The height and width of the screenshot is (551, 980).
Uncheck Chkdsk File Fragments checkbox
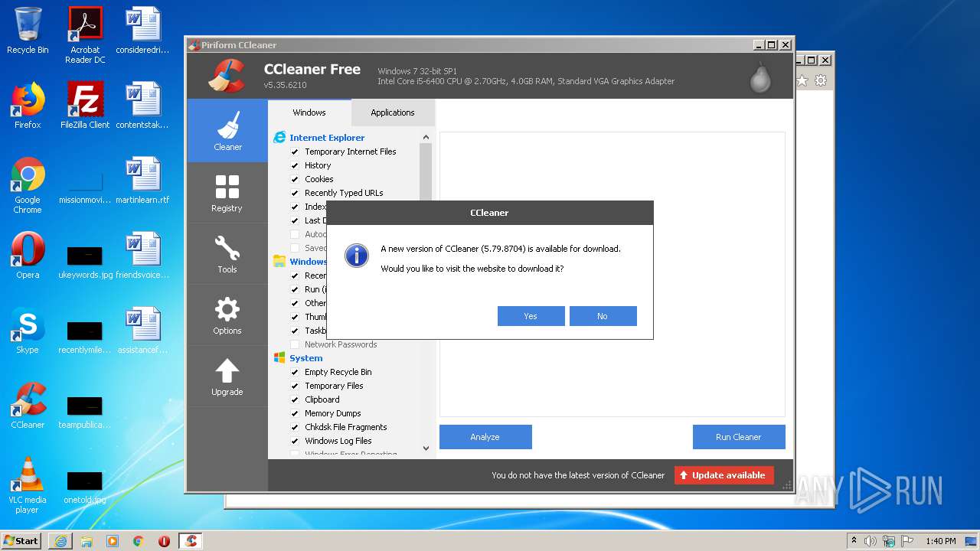[295, 427]
